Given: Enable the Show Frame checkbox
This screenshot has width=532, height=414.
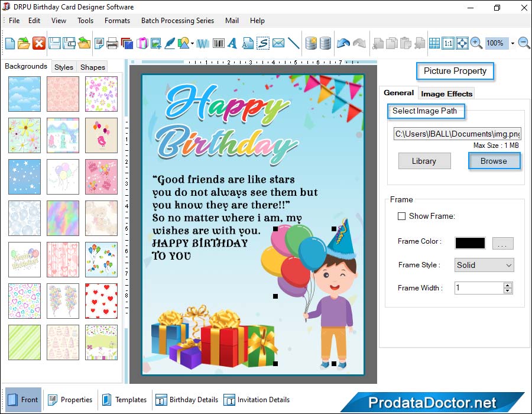Looking at the screenshot, I should (401, 216).
